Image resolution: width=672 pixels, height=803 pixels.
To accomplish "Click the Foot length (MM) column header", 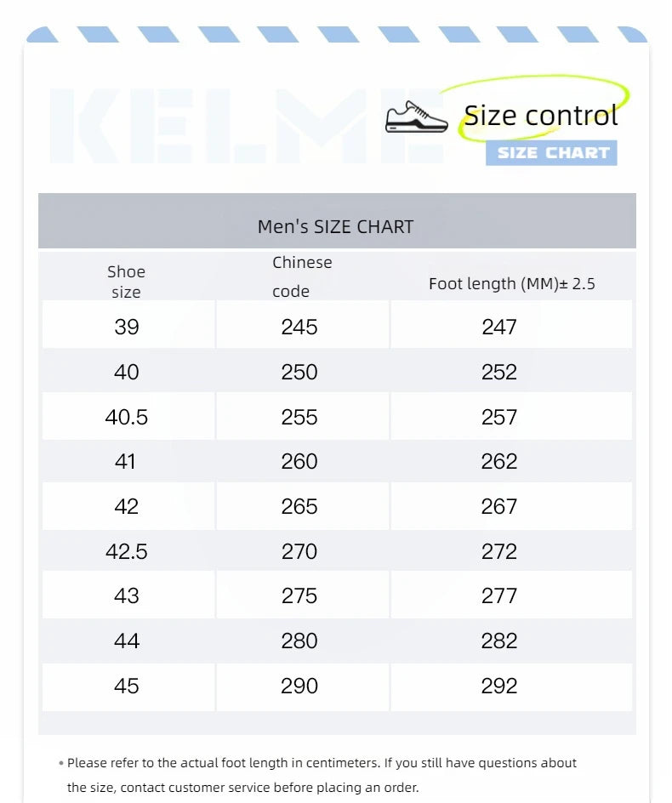I will (x=511, y=284).
